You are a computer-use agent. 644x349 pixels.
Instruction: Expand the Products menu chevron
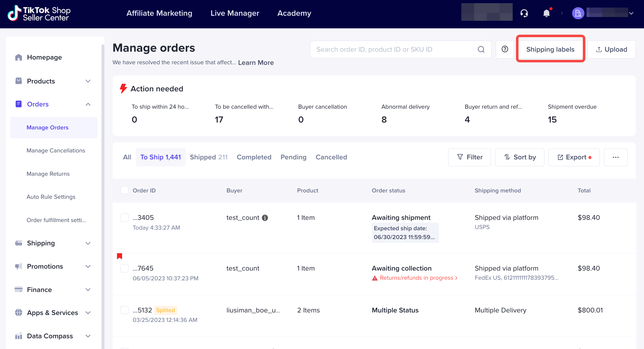coord(88,81)
